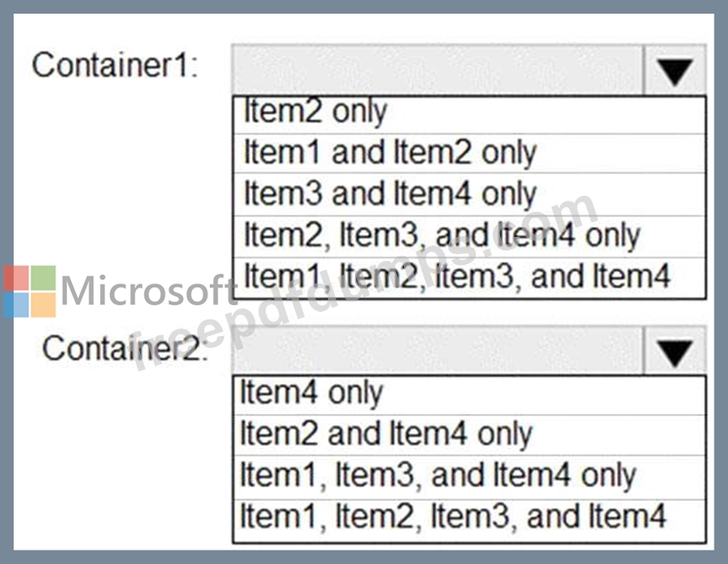Select "Item1, Item3, and Item4 only"

click(469, 477)
